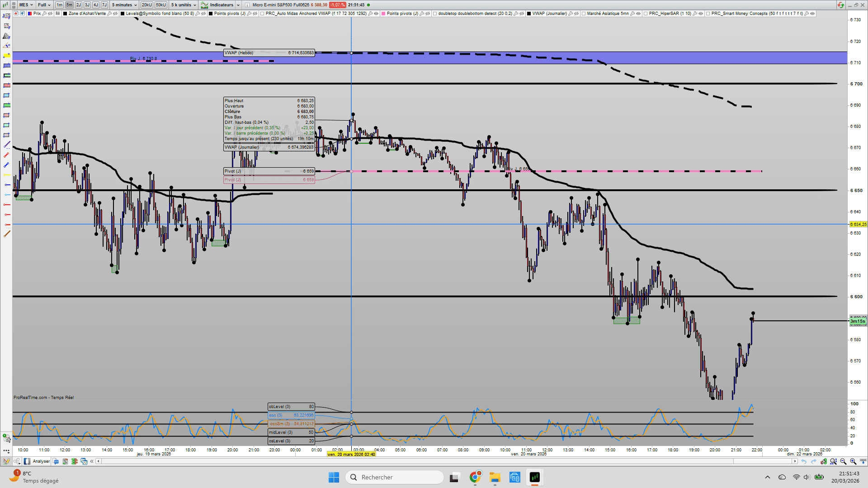Select the text annotation tool in left toolbar
868x488 pixels.
tap(6, 16)
